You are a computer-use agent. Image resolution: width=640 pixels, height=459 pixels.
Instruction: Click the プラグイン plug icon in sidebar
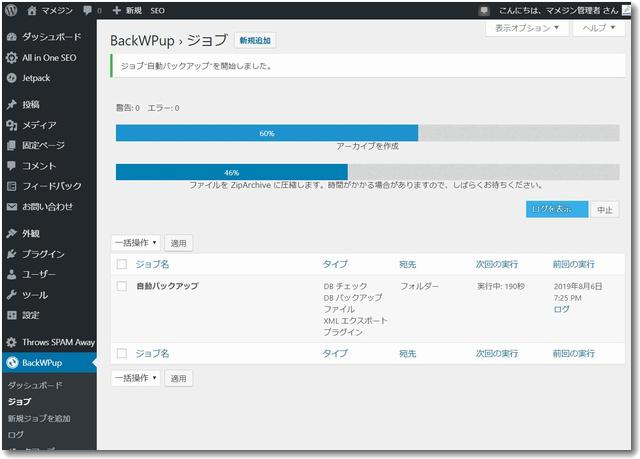click(x=11, y=254)
